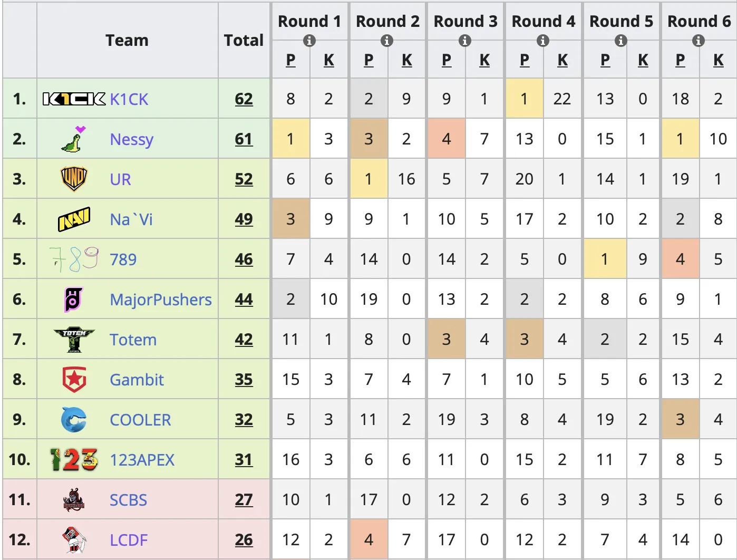Click the Gambit red logo
This screenshot has width=737, height=560.
tap(74, 380)
